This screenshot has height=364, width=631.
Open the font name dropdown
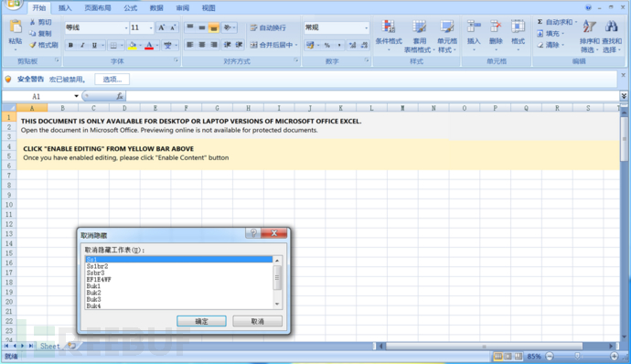point(126,27)
